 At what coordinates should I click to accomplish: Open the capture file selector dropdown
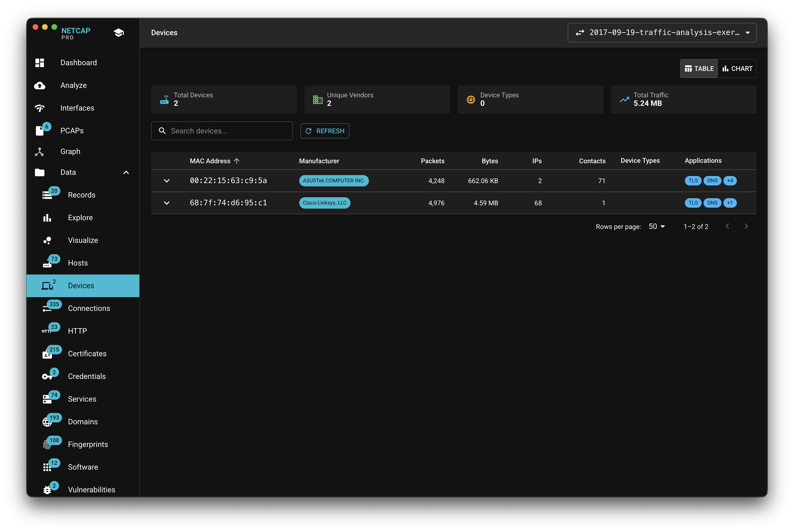point(662,33)
